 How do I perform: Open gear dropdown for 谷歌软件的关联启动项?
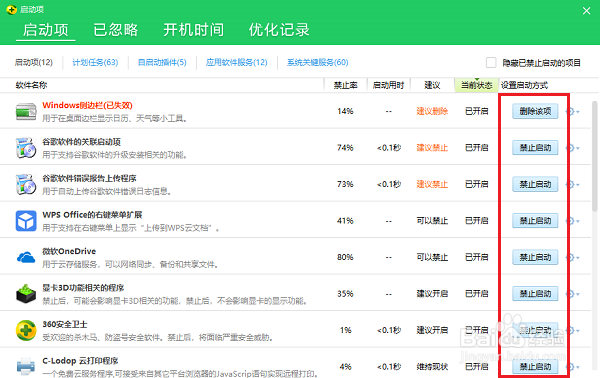573,148
